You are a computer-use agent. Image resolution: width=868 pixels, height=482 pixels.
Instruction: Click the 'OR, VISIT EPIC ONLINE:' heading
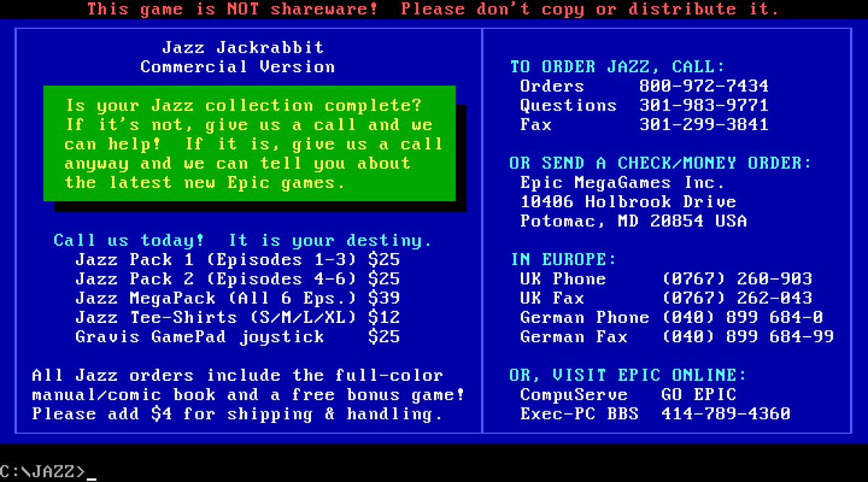(x=628, y=375)
